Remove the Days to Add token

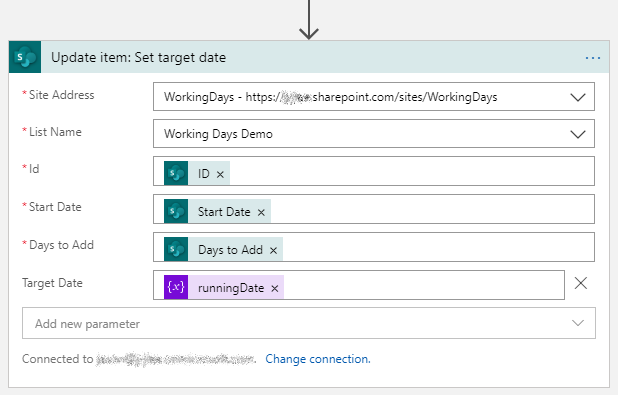point(273,250)
